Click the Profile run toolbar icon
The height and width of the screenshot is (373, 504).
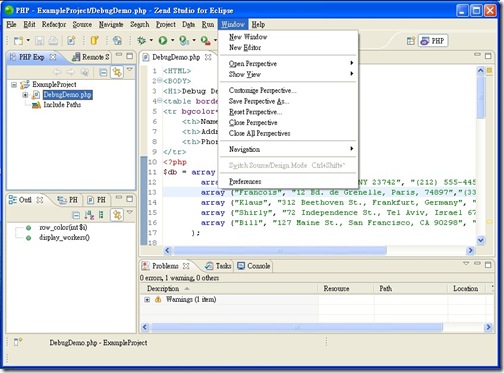pyautogui.click(x=184, y=41)
